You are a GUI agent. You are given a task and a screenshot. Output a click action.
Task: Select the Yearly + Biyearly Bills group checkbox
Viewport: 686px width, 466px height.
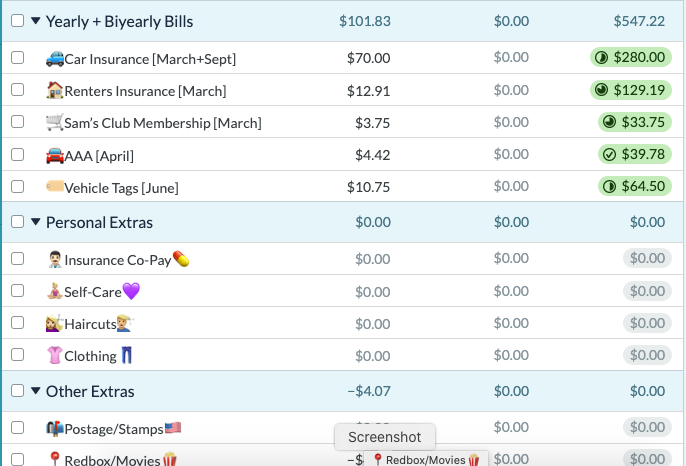[x=18, y=21]
